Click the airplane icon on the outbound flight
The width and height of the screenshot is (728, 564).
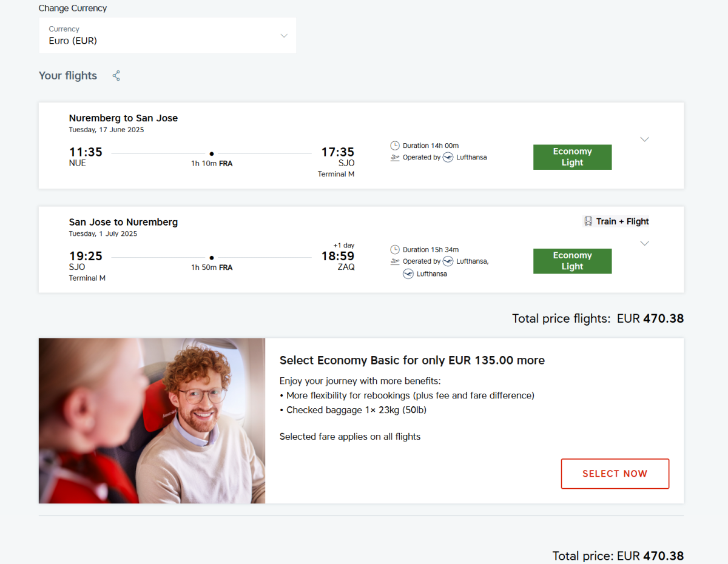click(395, 158)
